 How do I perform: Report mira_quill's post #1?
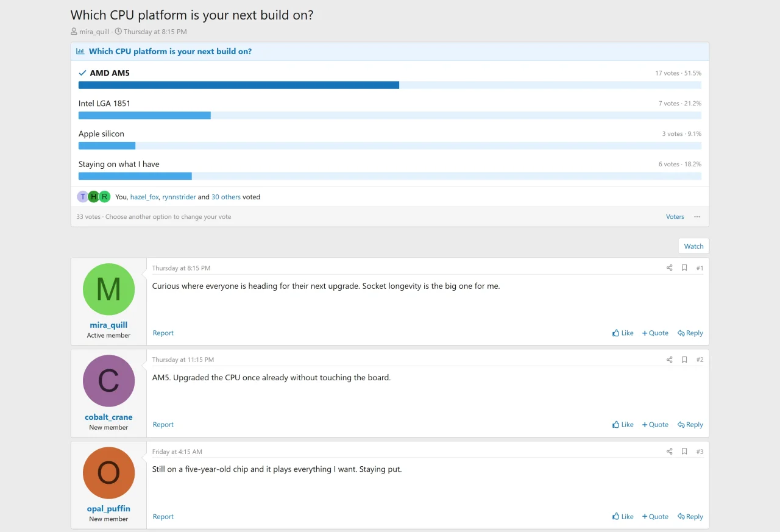[x=163, y=333]
